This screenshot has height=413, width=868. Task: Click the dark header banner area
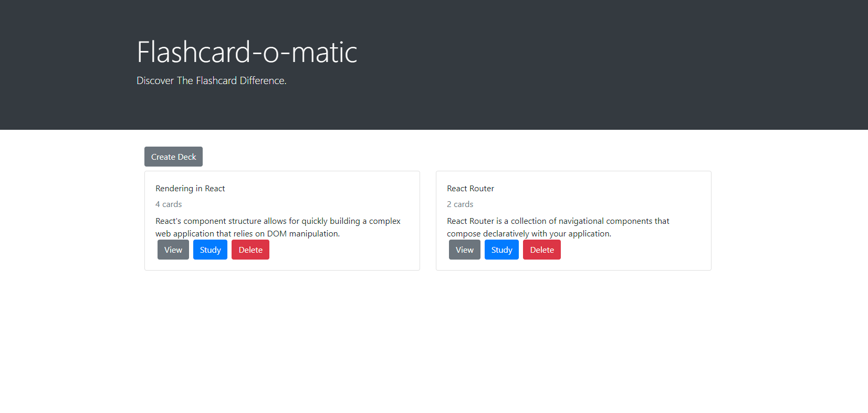point(630,63)
